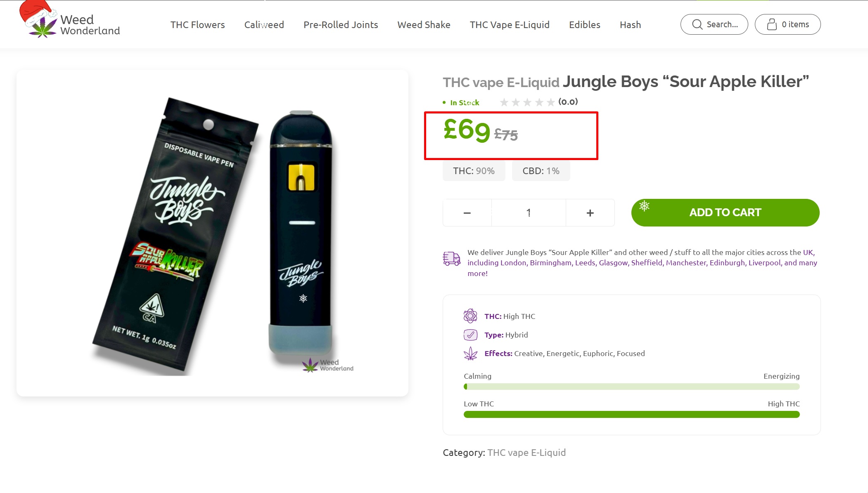
Task: Open the shopping bag cart icon
Action: (x=771, y=24)
